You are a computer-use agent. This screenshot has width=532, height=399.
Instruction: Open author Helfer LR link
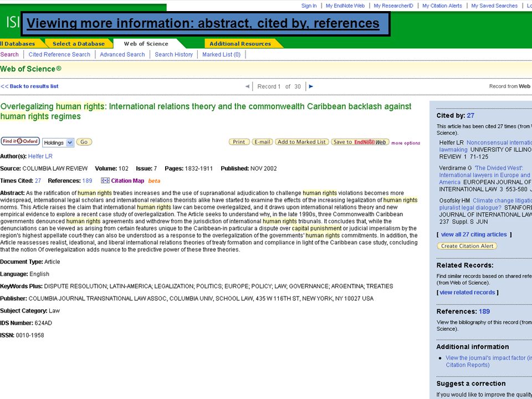(x=40, y=156)
